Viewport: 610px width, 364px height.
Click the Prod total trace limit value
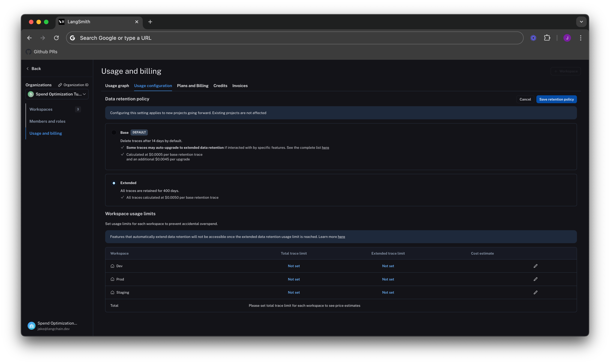294,279
